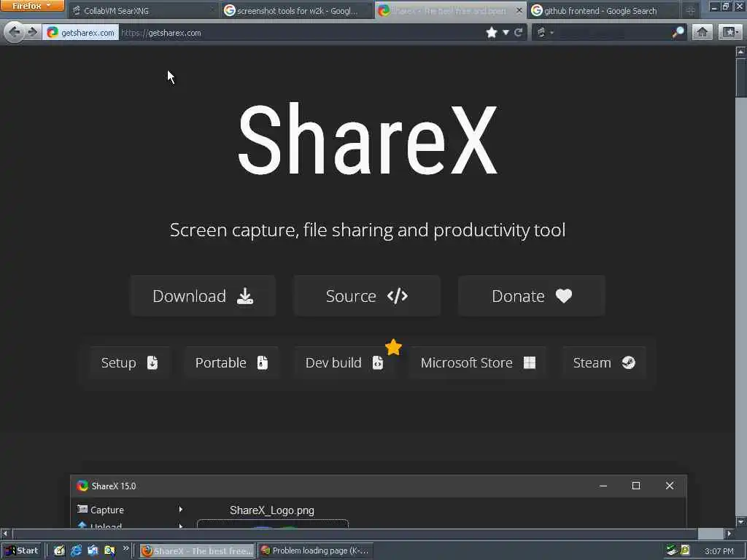747x560 pixels.
Task: Click the ShareX 15.0 window logo in preview image
Action: pos(82,486)
